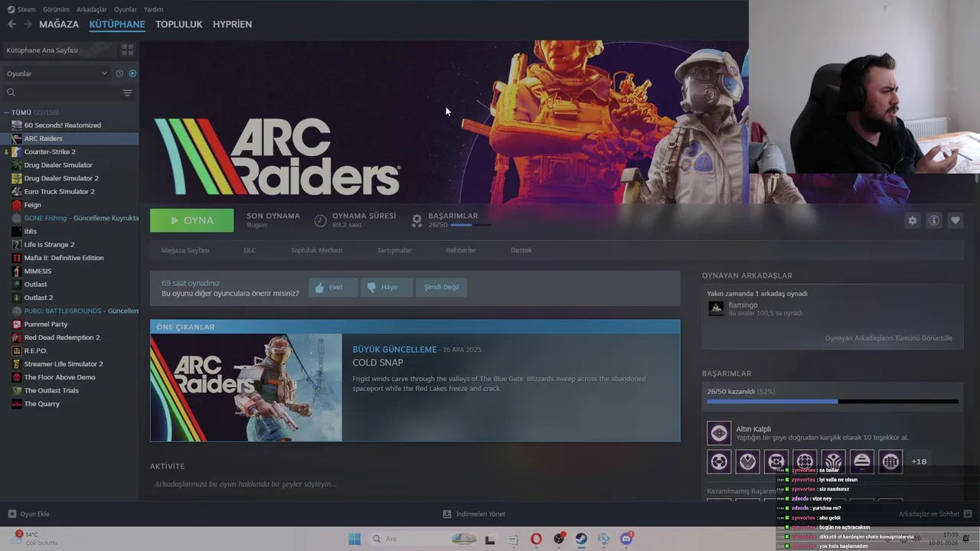980x551 pixels.
Task: Click the Euro Truck Simulator 2 icon
Action: [x=17, y=191]
